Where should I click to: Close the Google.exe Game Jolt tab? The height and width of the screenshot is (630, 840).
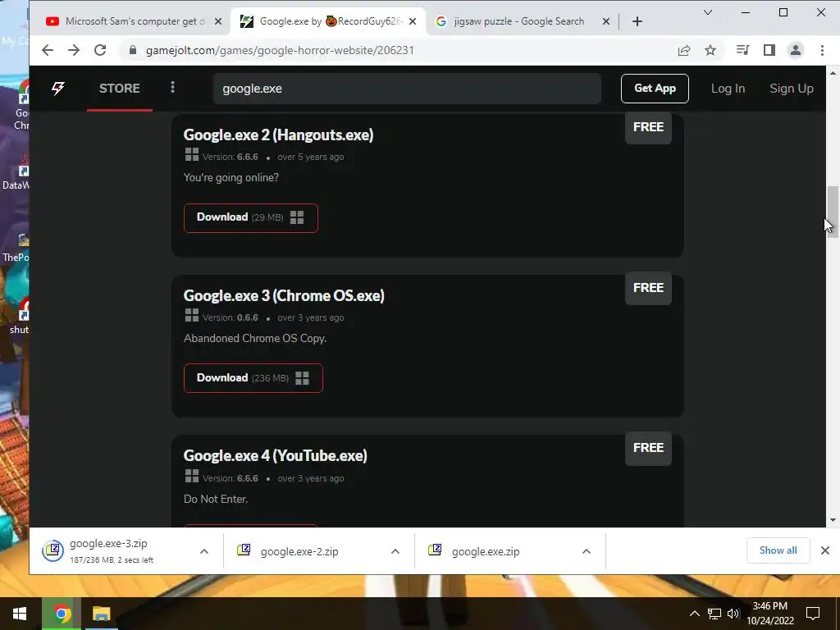click(x=413, y=21)
